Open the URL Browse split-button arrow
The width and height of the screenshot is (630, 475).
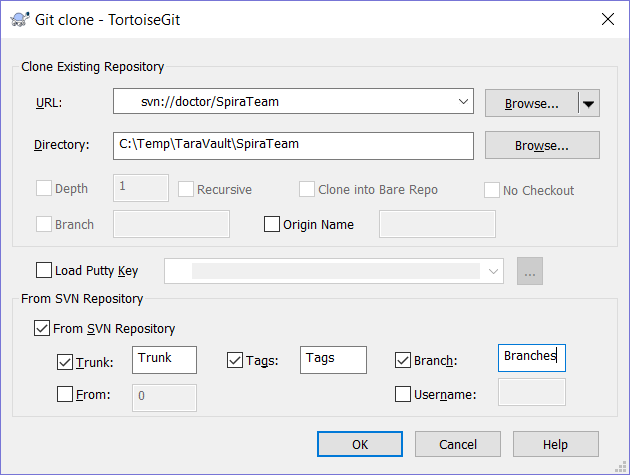coord(589,103)
